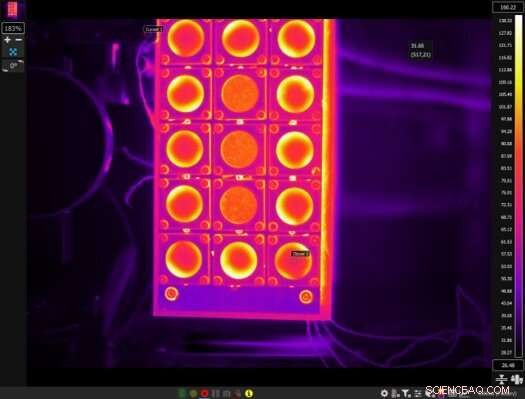Click the hot center LED in second row
This screenshot has height=399, width=525.
pos(240,93)
